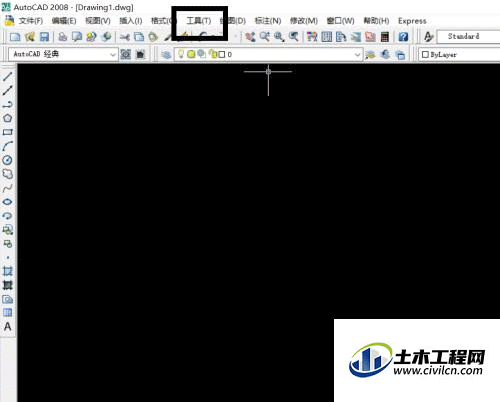Open Workspace Settings gear icon
500x402 pixels.
[x=126, y=54]
